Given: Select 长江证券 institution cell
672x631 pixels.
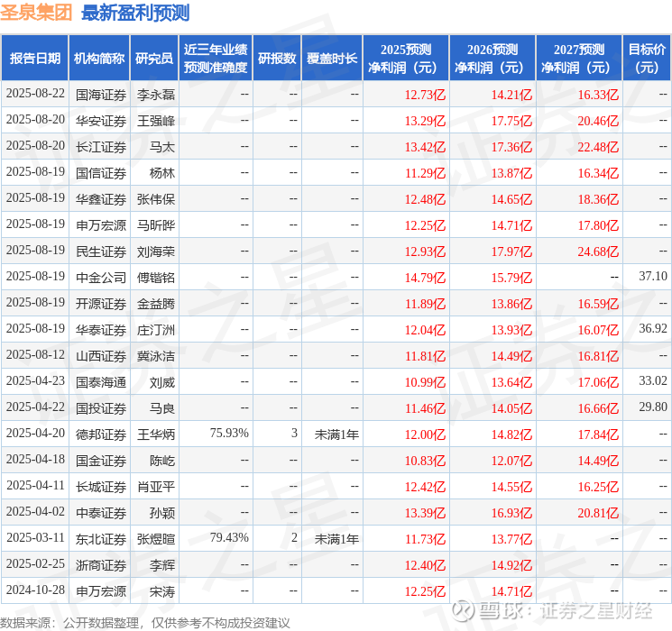Looking at the screenshot, I should 101,147.
